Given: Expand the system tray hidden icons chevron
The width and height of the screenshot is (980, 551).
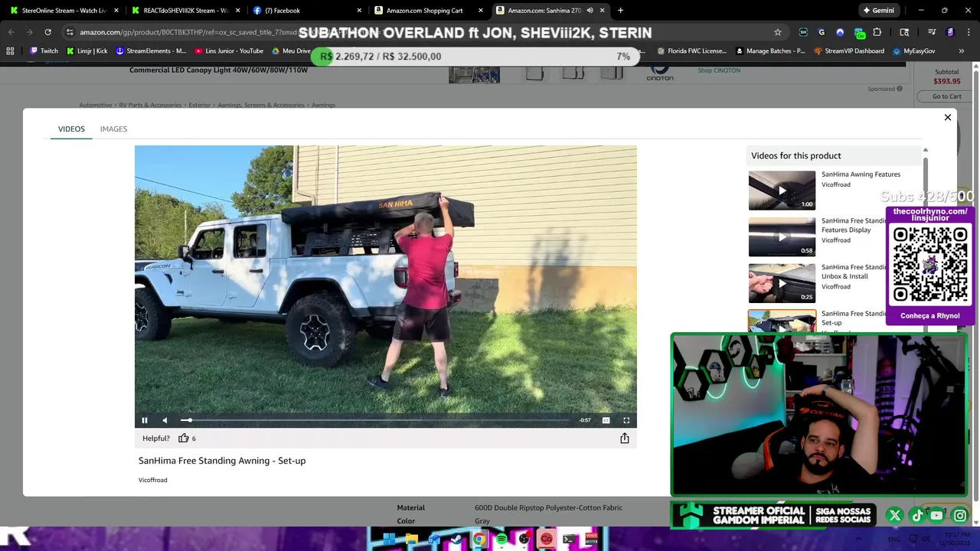Looking at the screenshot, I should tap(858, 540).
